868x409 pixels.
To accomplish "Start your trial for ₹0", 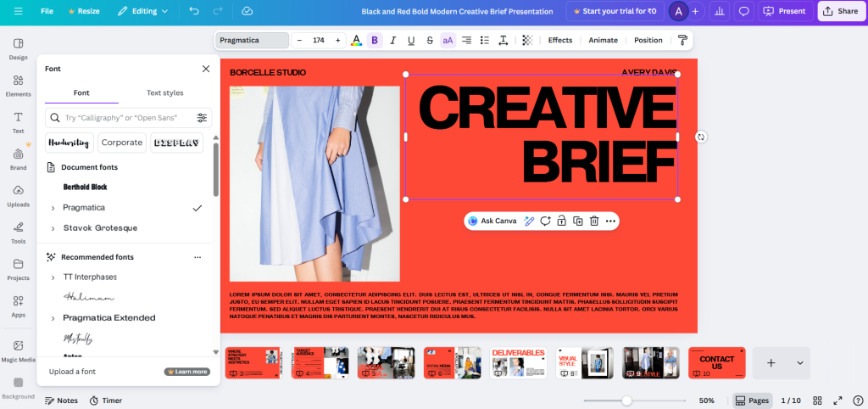I will (x=615, y=11).
